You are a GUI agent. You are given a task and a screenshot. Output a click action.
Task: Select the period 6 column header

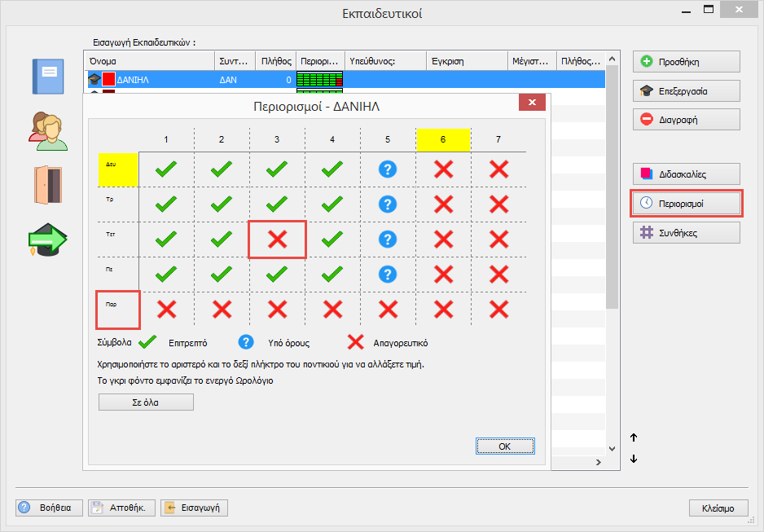443,139
